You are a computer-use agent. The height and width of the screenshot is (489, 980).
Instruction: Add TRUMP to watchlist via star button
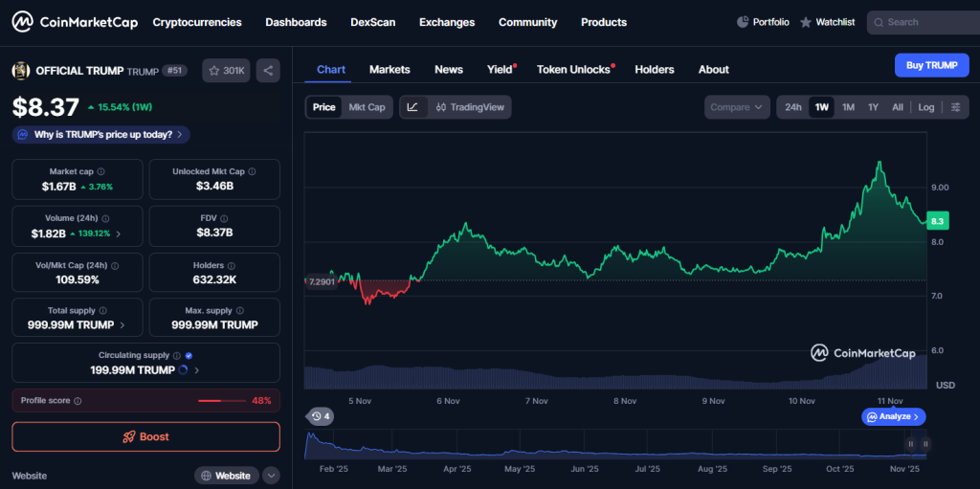(227, 70)
